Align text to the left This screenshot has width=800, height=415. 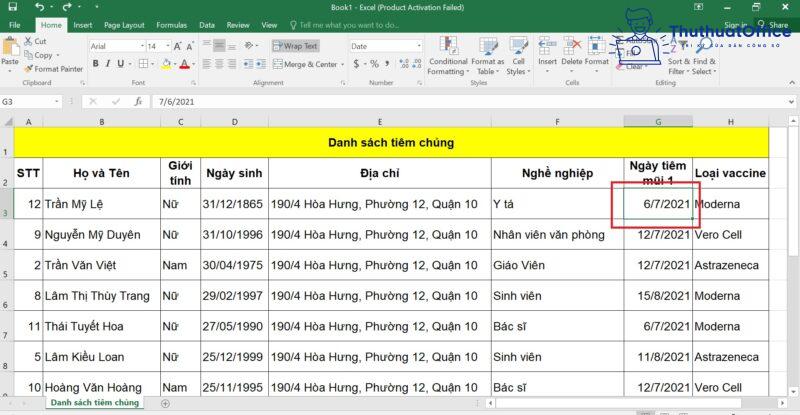[207, 64]
